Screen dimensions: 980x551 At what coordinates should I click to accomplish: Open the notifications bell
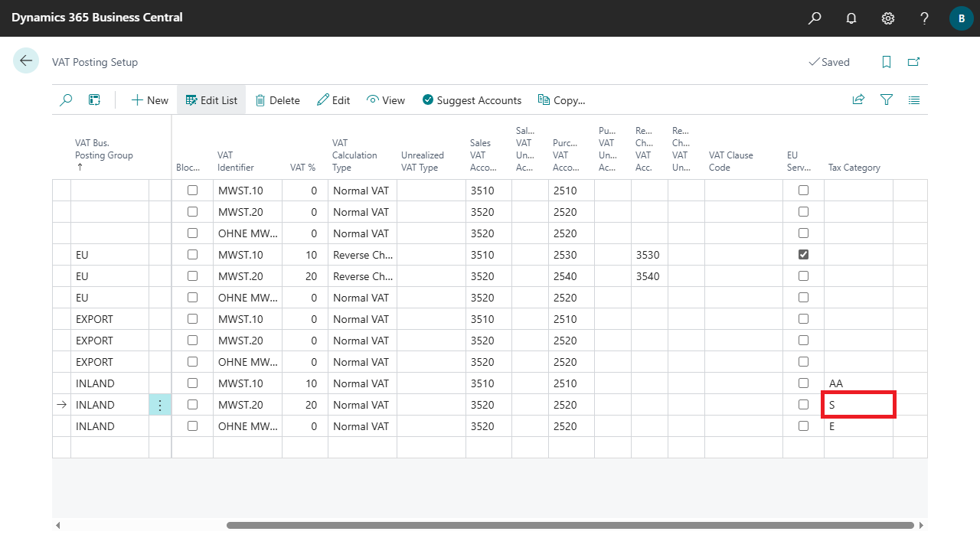tap(851, 18)
